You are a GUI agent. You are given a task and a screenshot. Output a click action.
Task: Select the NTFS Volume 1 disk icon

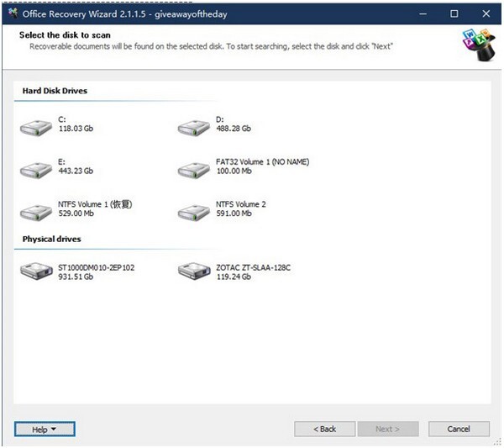36,213
